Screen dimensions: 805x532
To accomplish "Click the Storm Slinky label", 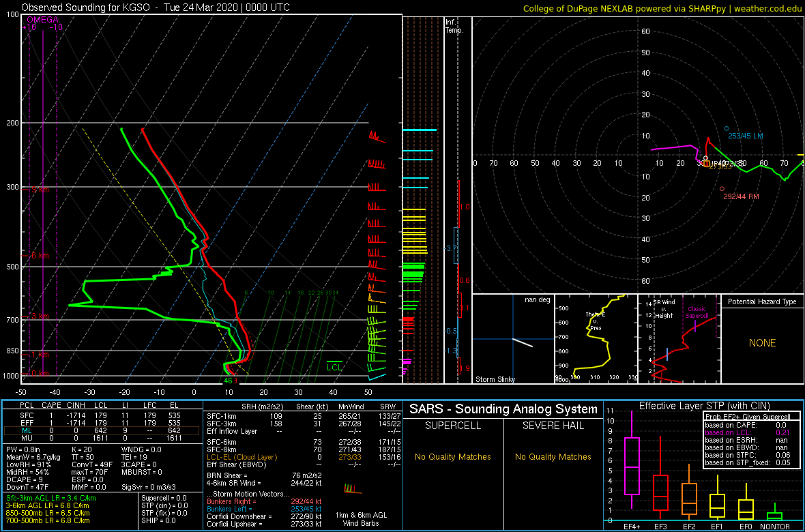I will 495,379.
